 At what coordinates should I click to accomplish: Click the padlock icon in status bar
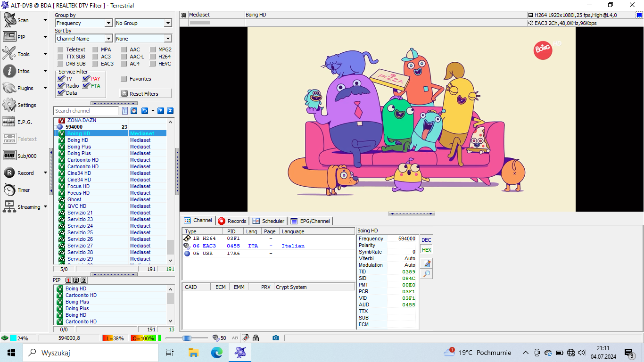point(256,338)
